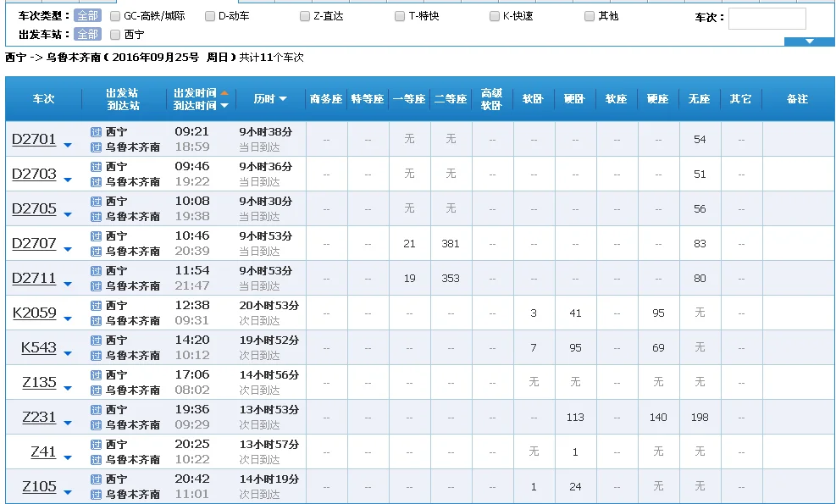The image size is (836, 504).
Task: Enable the K-快速 train type checkbox
Action: [x=496, y=14]
